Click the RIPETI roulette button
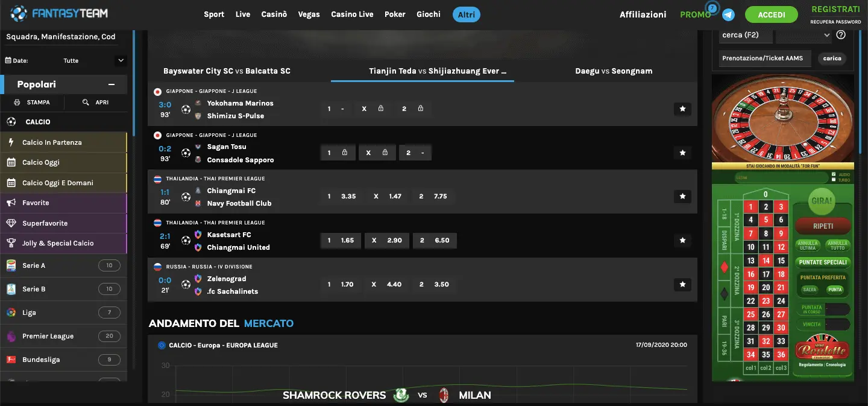Viewport: 868px width, 406px height. point(823,226)
